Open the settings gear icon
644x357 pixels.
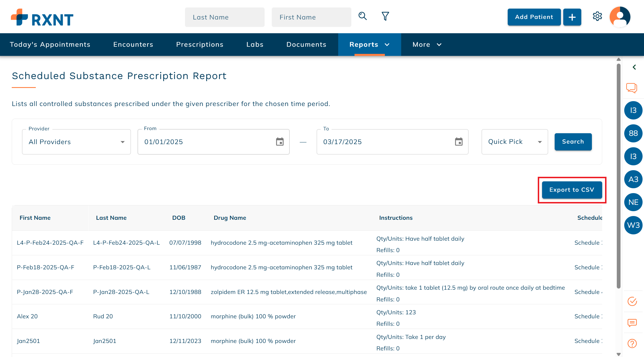[597, 16]
